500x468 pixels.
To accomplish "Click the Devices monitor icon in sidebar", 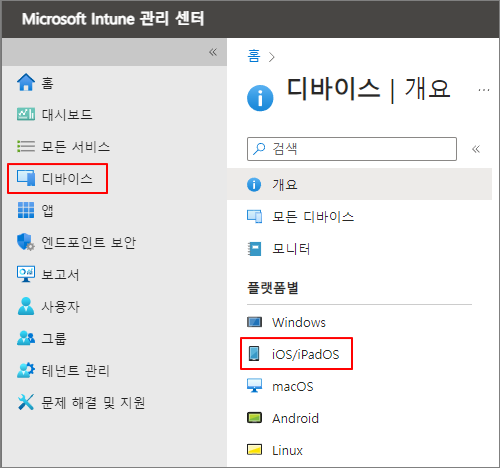I will click(x=26, y=178).
